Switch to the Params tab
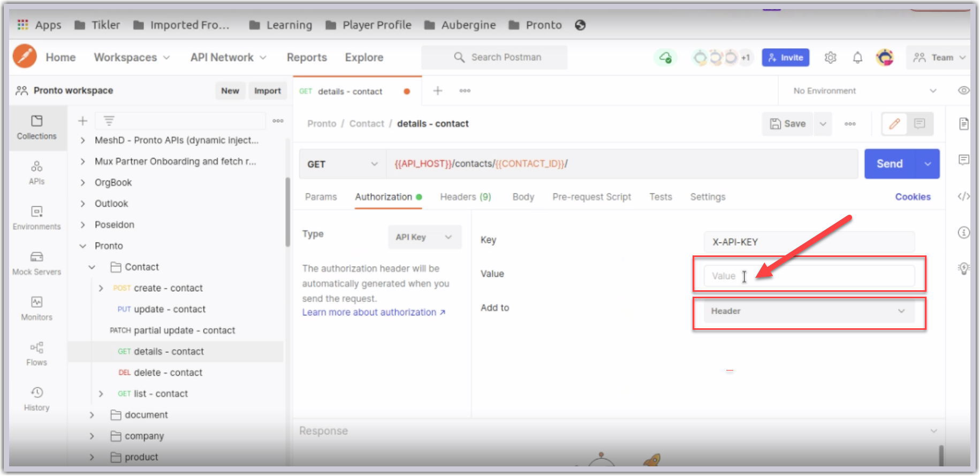The image size is (980, 476). (321, 197)
